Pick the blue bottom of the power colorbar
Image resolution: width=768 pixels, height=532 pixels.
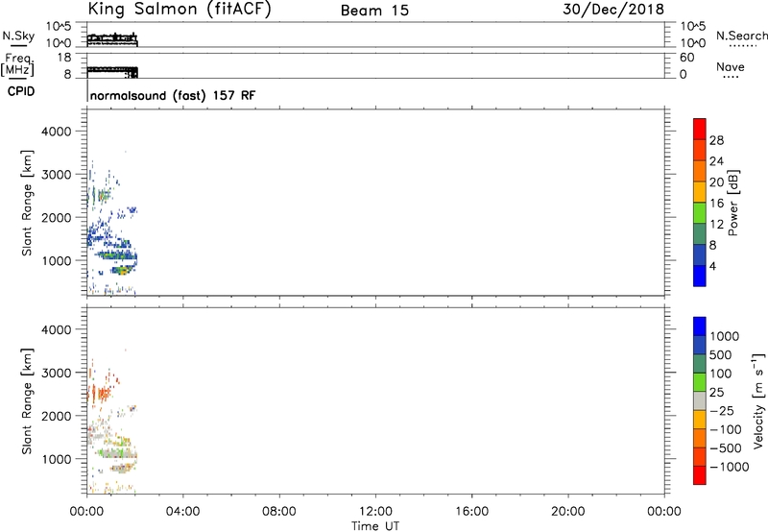(x=700, y=276)
